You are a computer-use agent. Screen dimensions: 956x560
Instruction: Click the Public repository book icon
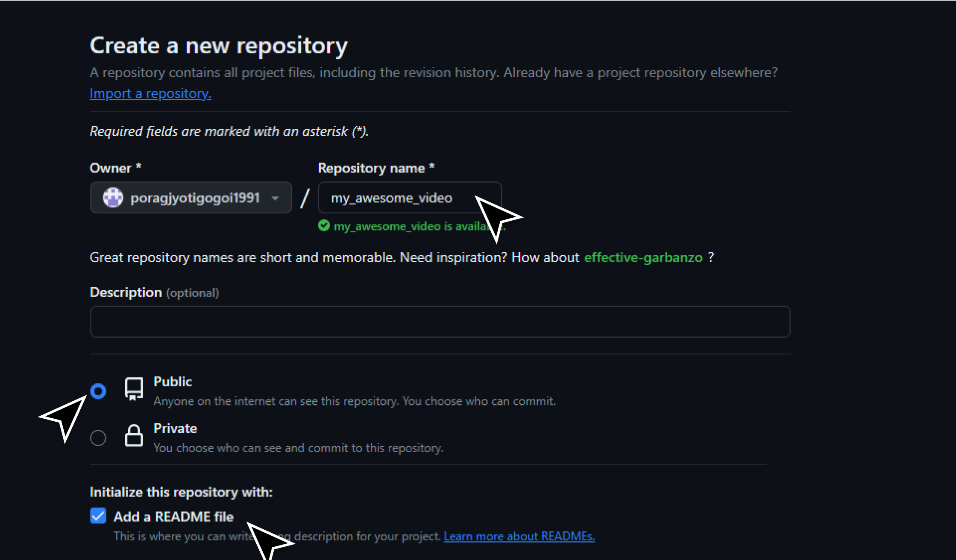pos(134,389)
